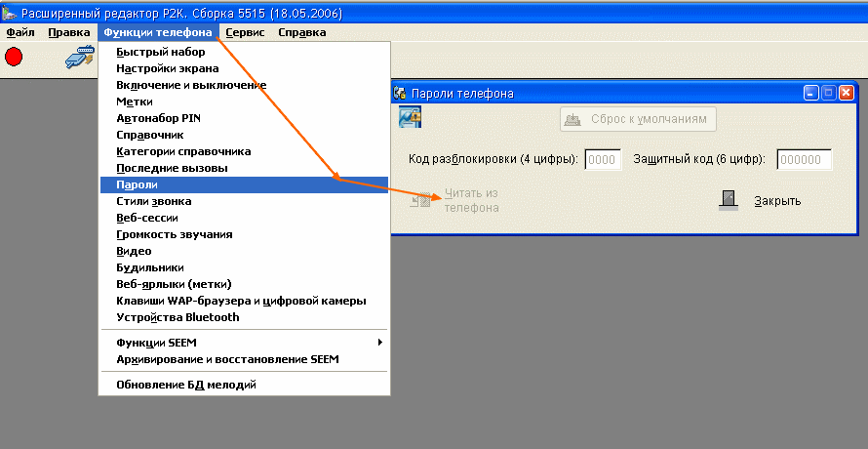Click the highlighted Пароли menu item
The image size is (868, 449).
(x=244, y=184)
